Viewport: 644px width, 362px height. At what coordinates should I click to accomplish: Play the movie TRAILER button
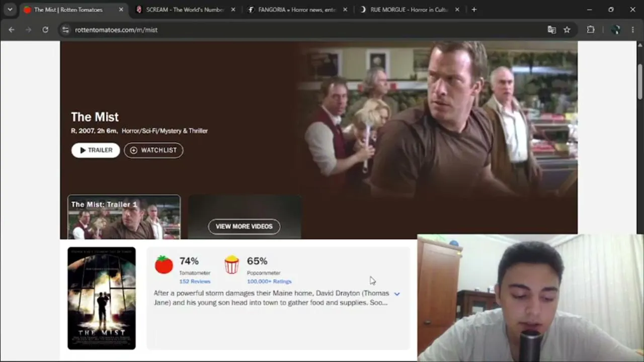[96, 150]
